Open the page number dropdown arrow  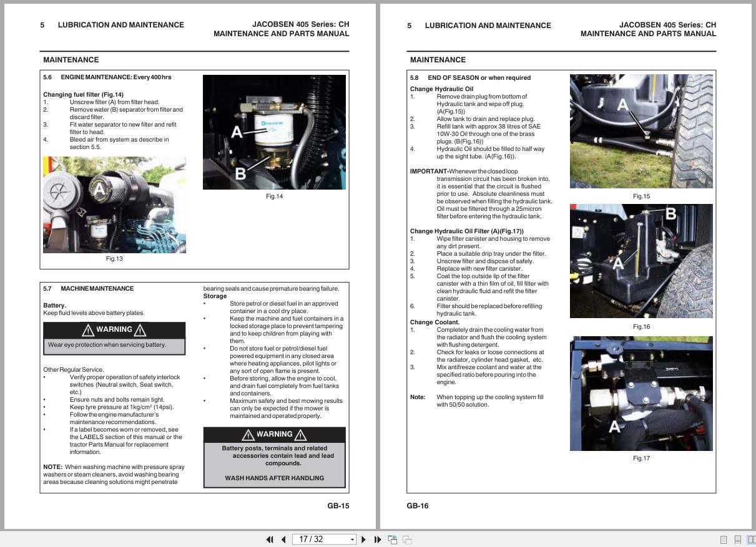tap(352, 540)
